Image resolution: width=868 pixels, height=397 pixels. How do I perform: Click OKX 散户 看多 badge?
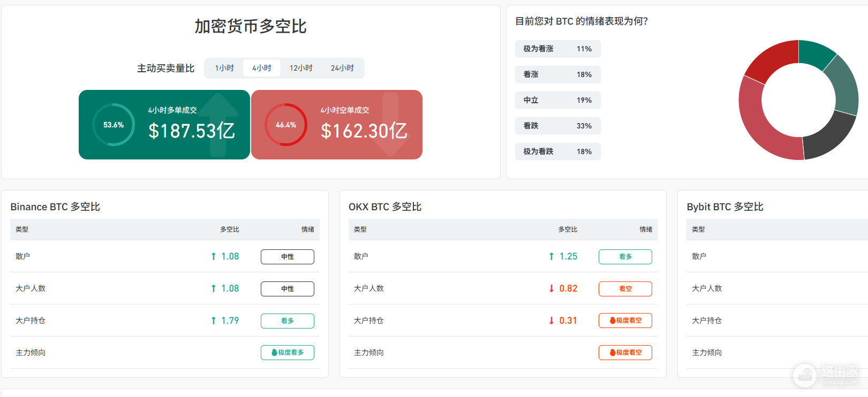[x=625, y=257]
